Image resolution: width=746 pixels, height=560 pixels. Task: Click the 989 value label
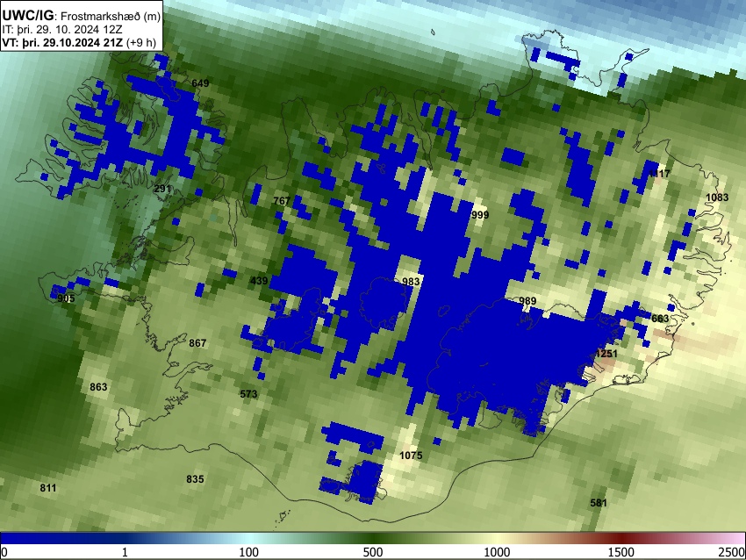tap(527, 301)
